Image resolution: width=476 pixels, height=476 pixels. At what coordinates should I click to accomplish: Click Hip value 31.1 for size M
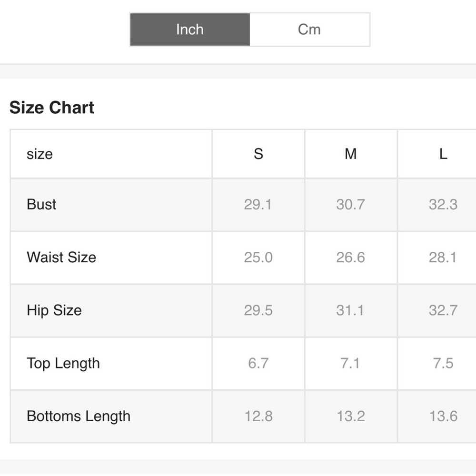tap(351, 310)
